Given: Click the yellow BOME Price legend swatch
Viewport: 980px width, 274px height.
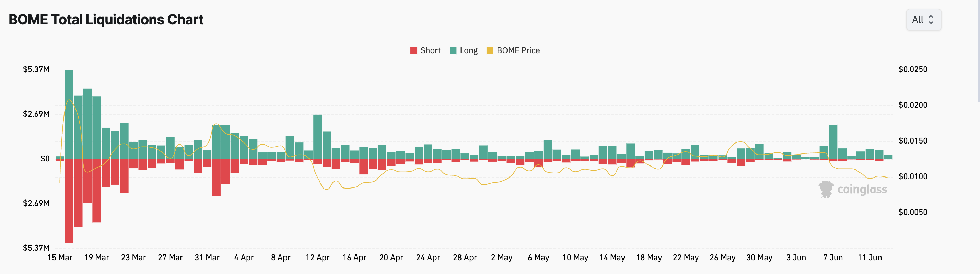Looking at the screenshot, I should 490,51.
